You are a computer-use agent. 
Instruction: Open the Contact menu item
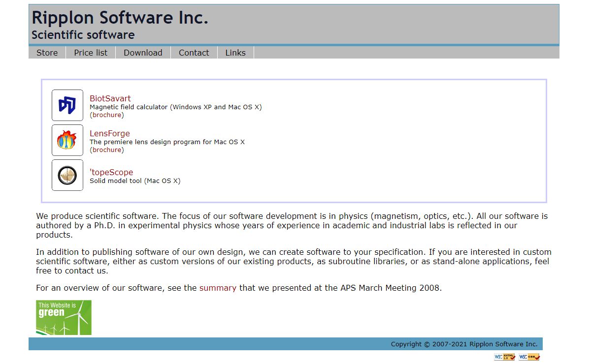coord(194,53)
